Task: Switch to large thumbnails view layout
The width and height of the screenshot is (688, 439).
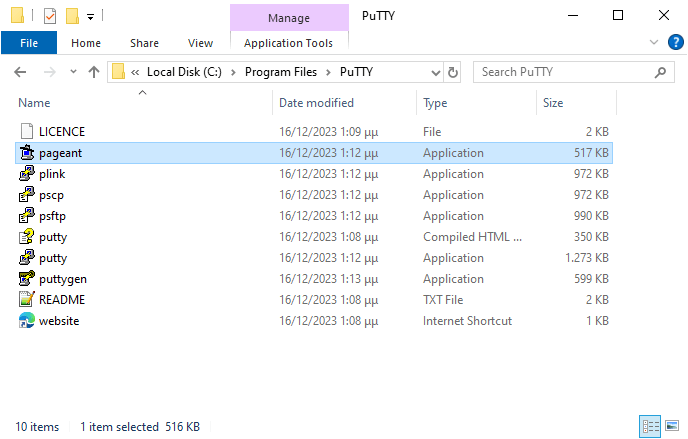Action: [672, 426]
